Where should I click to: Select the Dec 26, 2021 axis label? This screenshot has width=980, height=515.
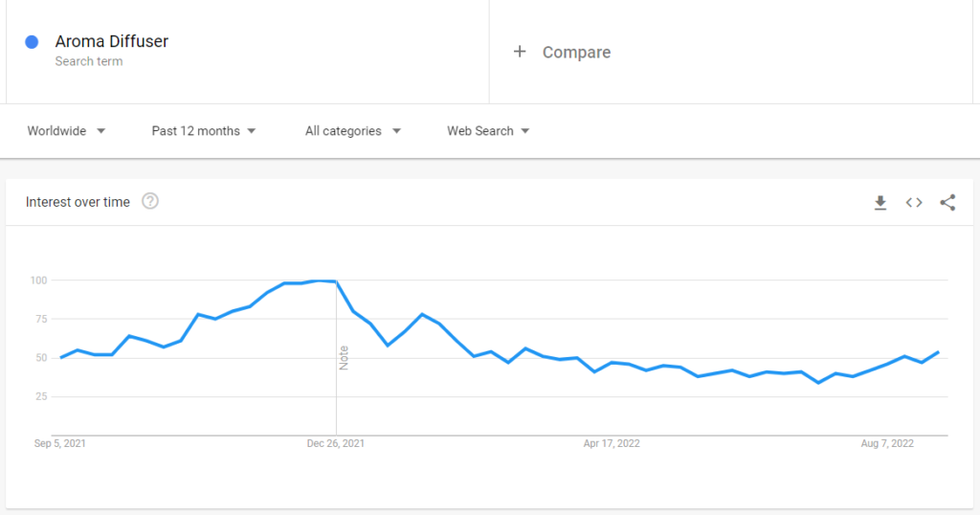coord(336,443)
